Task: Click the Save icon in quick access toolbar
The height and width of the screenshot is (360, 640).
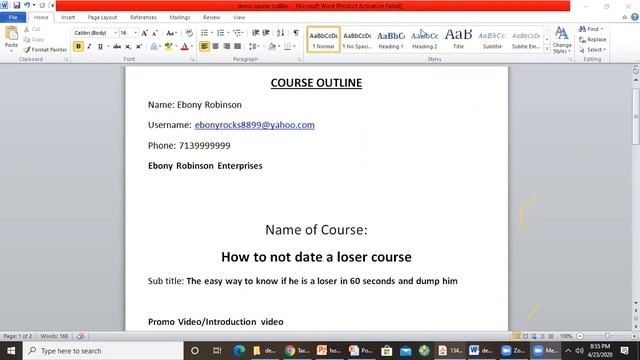Action: [17, 5]
